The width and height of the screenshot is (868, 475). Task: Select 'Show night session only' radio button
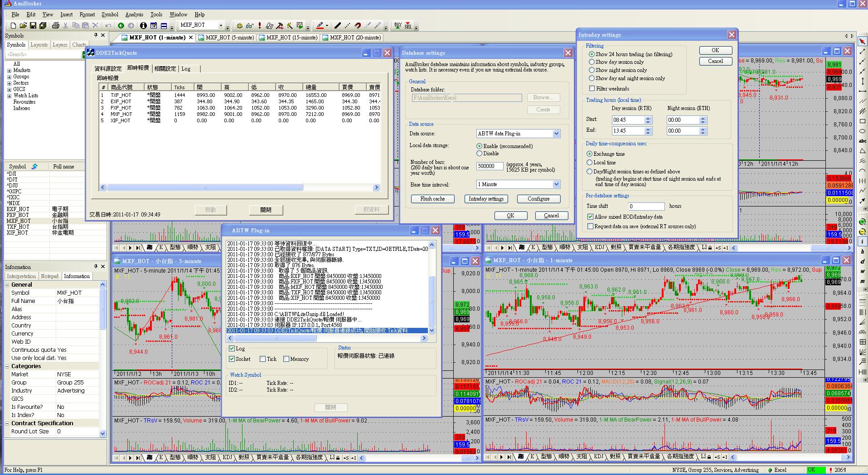(592, 70)
